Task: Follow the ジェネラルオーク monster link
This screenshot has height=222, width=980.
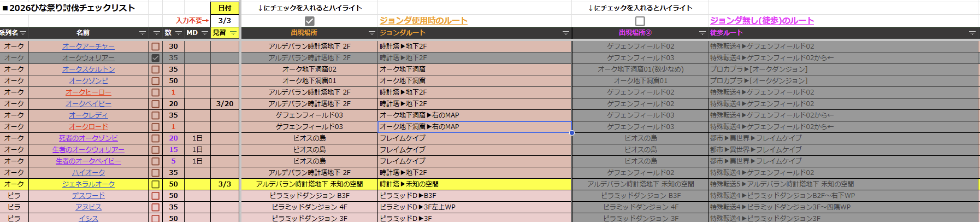Action: tap(88, 184)
